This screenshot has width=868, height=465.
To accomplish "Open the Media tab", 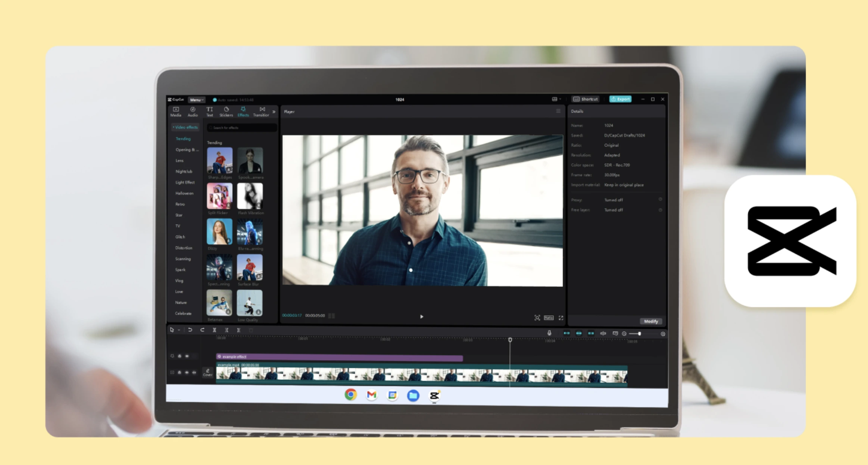I will tap(176, 112).
